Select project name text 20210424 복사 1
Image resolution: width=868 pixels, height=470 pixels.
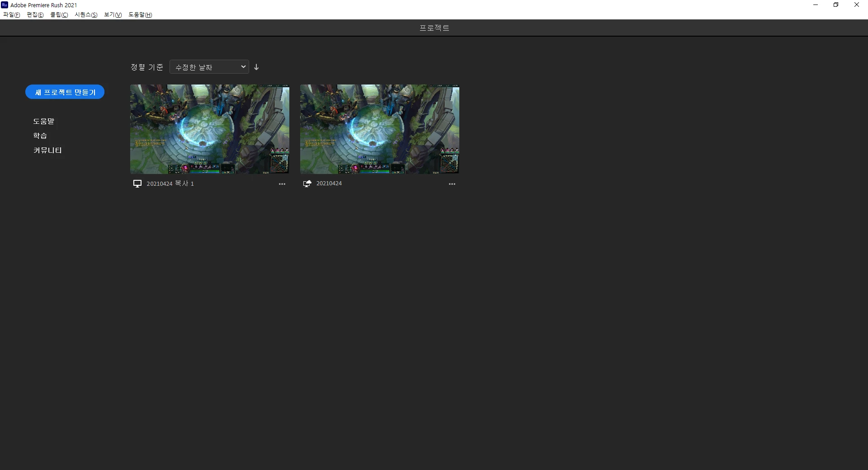coord(170,183)
